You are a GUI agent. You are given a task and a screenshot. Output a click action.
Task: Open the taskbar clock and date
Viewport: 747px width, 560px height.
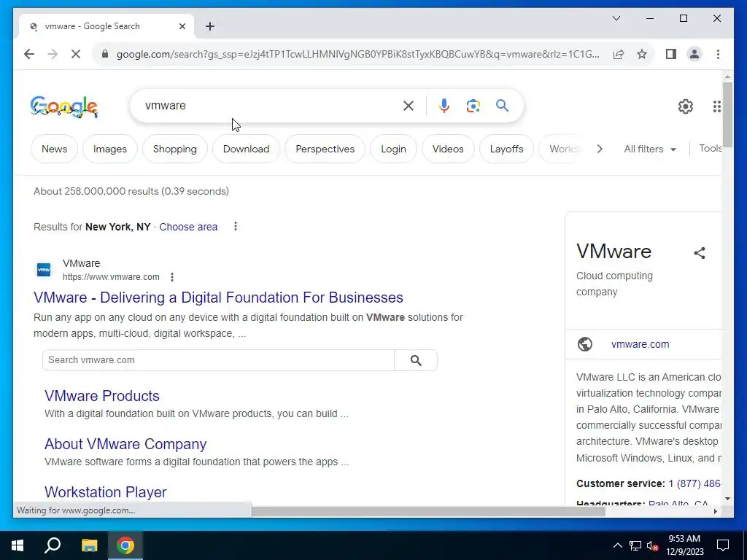tap(684, 545)
